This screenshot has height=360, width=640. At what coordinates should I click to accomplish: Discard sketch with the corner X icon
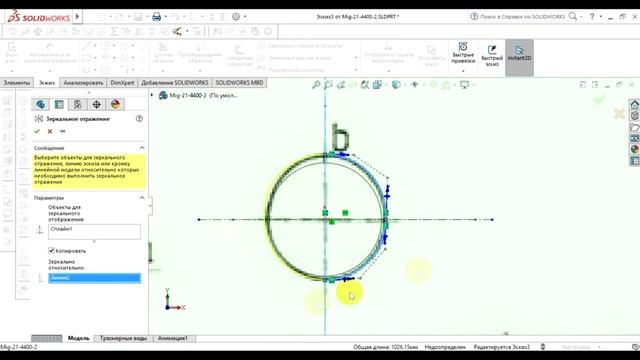[619, 113]
